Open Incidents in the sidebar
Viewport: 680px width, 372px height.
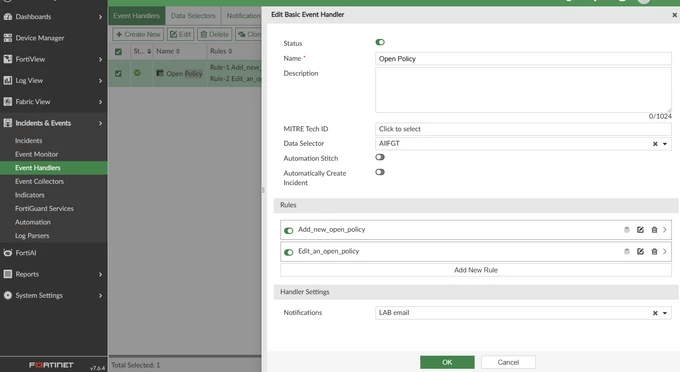29,140
